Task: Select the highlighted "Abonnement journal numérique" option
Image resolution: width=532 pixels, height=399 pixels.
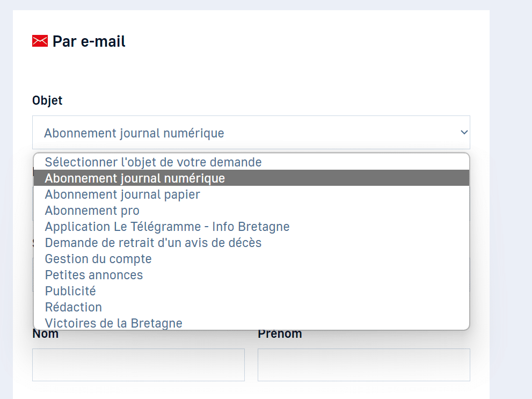Action: pyautogui.click(x=135, y=178)
